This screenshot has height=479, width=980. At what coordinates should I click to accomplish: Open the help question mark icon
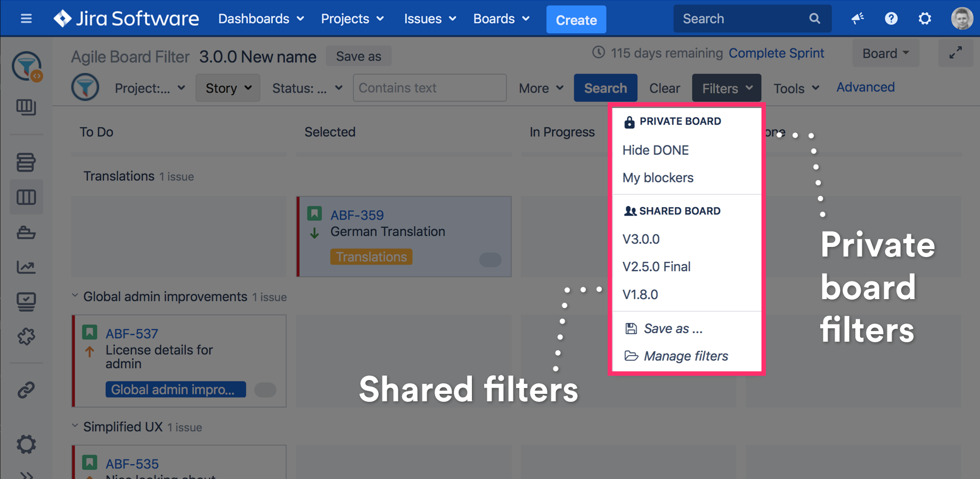(891, 19)
